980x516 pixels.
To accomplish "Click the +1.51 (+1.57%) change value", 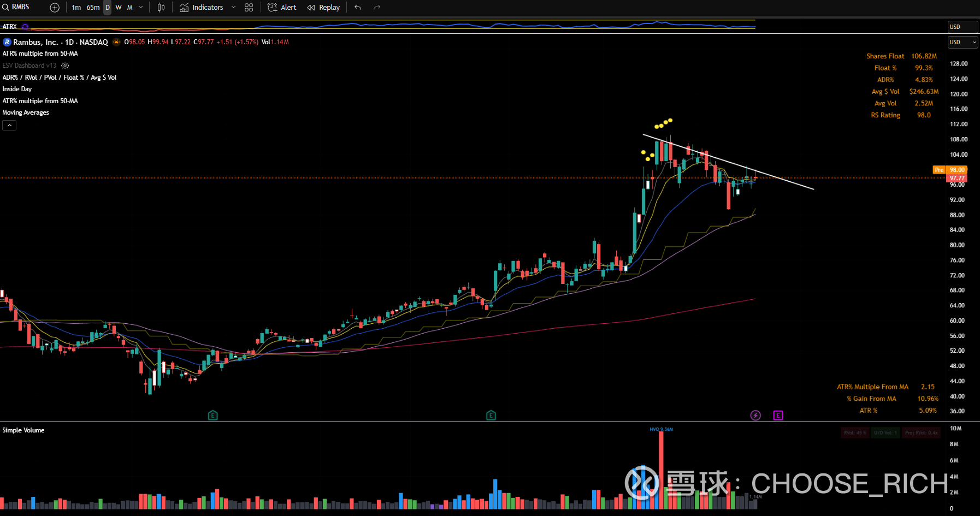I will point(238,42).
